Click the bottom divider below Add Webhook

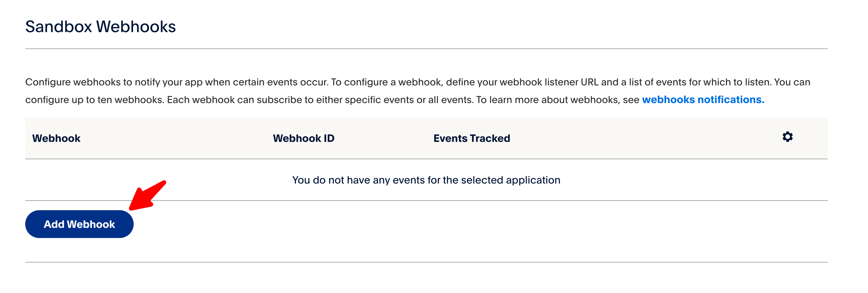coord(426,262)
